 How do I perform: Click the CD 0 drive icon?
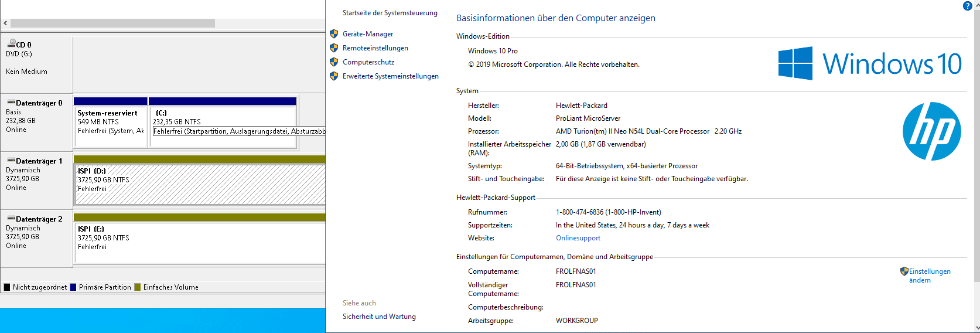point(11,43)
